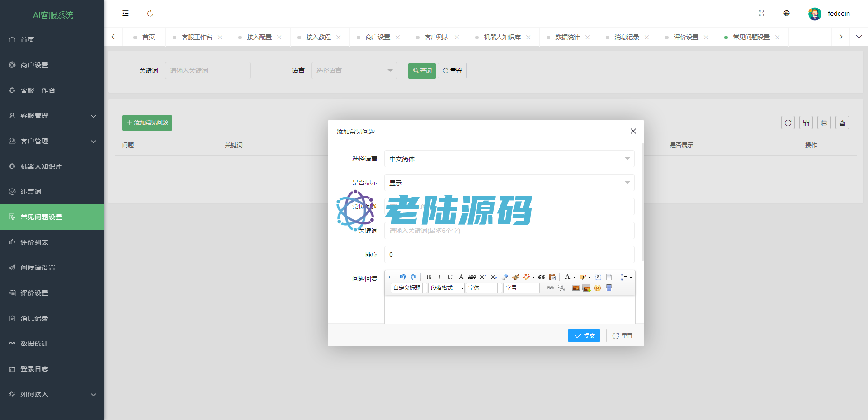Open the 选择语言 dropdown in dialog
Screen dimensions: 868x420
click(509, 159)
